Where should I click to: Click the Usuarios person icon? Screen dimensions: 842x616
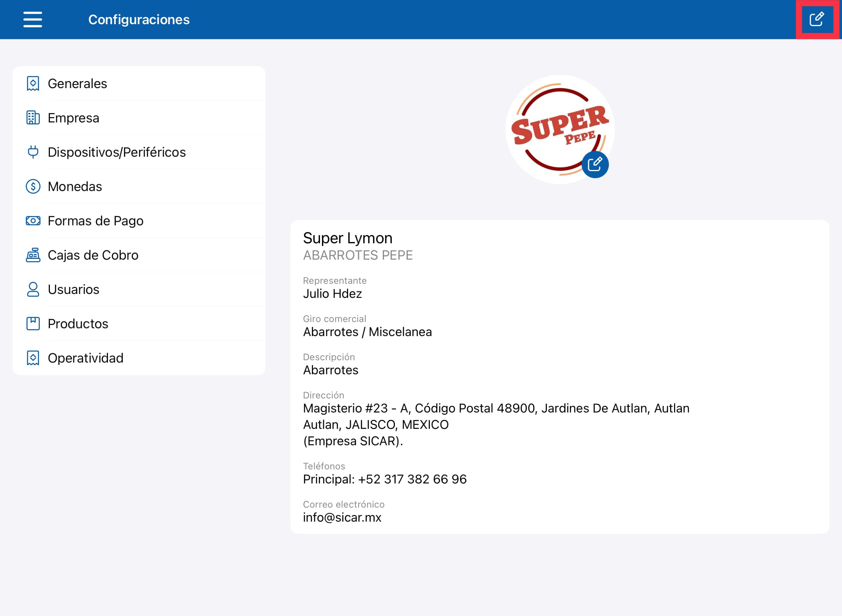[x=33, y=289]
